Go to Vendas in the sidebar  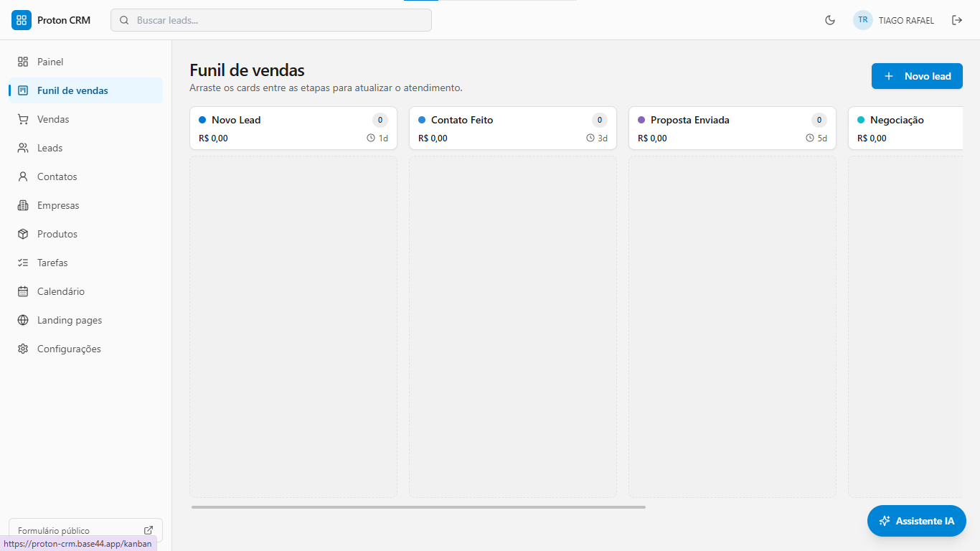click(x=85, y=119)
